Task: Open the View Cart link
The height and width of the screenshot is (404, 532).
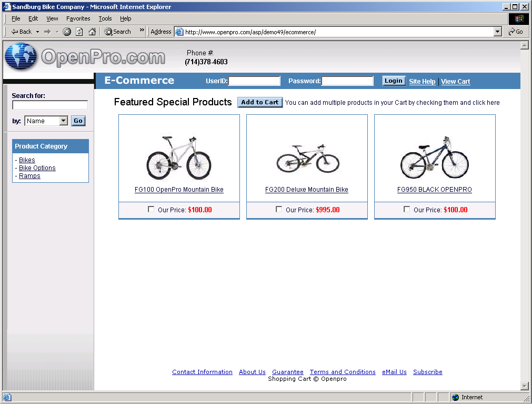Action: 455,82
